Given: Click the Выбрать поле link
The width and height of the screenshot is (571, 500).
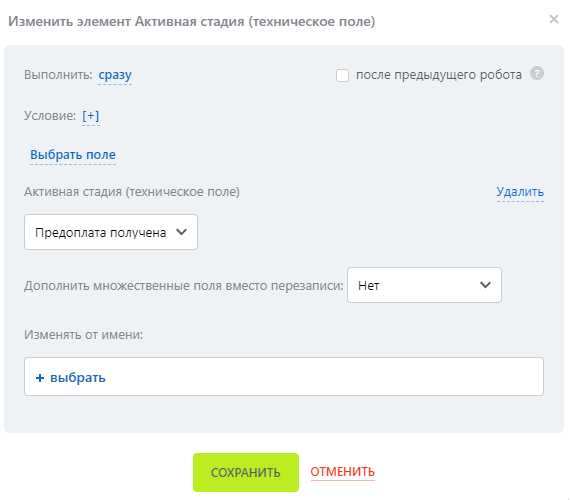Looking at the screenshot, I should click(x=73, y=155).
